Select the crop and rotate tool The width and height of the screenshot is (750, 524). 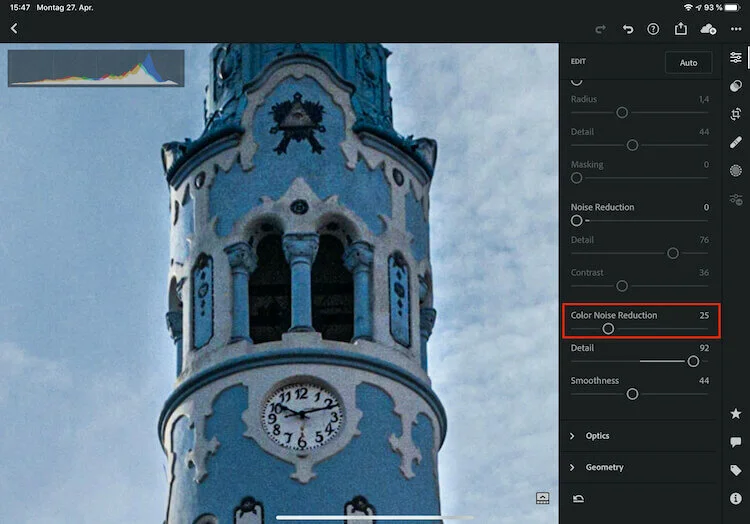(x=736, y=114)
